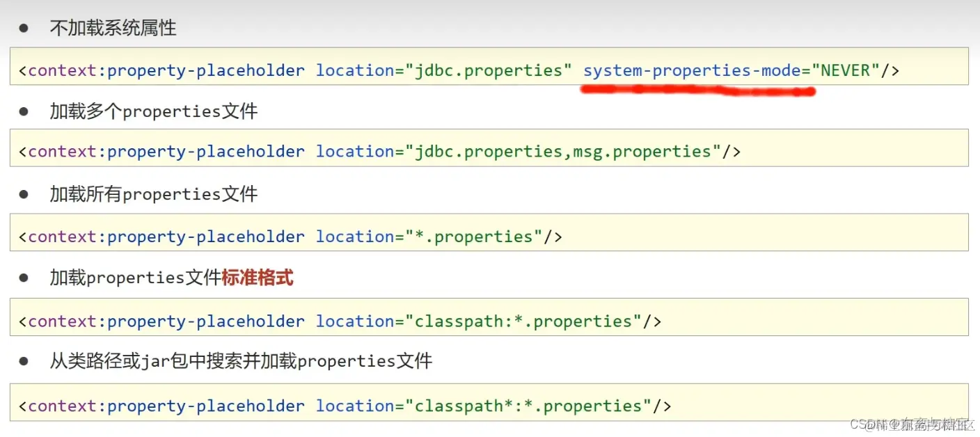The width and height of the screenshot is (980, 437).
Task: Click the attribute 'system-properties-mode'
Action: [692, 71]
